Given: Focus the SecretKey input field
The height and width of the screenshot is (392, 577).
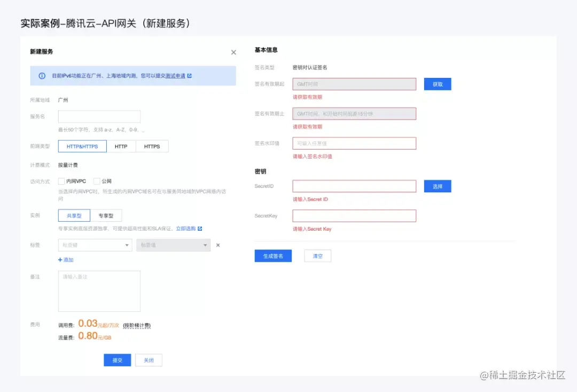Looking at the screenshot, I should tap(354, 216).
